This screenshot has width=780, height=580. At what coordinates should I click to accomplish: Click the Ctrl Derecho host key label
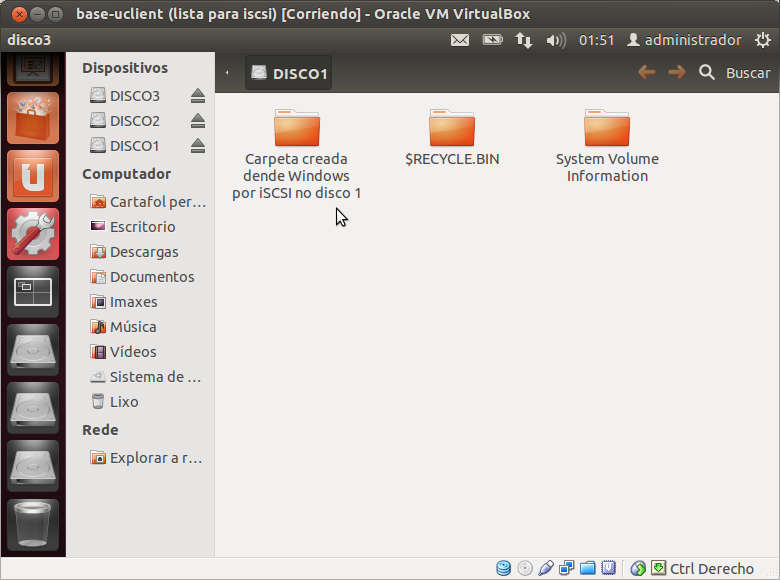pos(712,568)
